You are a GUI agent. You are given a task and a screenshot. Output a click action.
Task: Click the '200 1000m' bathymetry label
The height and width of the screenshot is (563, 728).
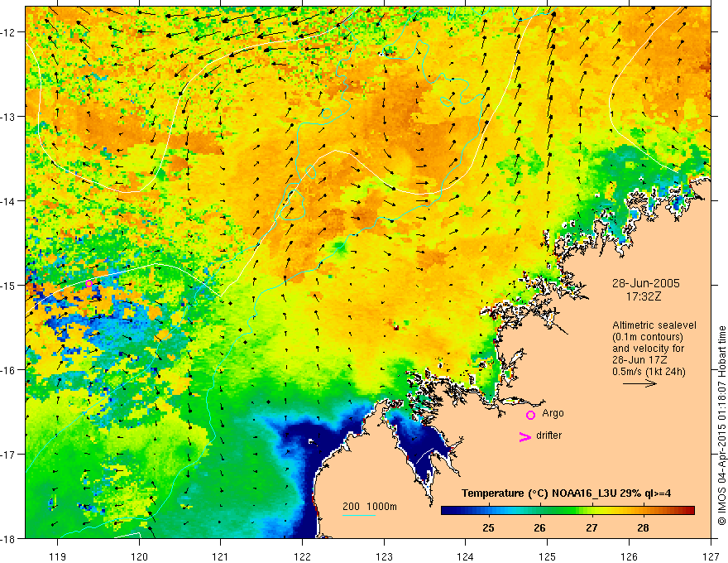370,507
